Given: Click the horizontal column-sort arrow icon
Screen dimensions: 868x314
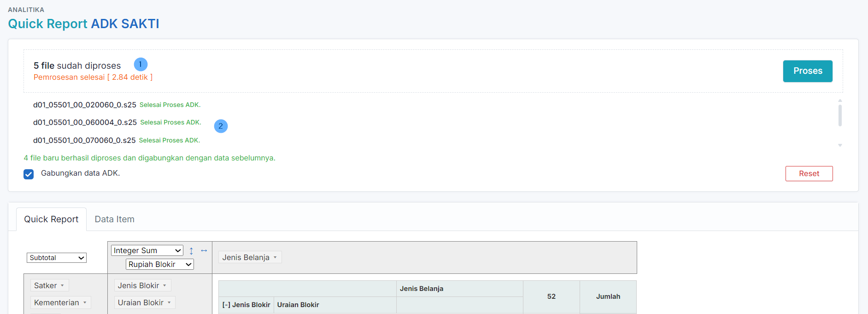Looking at the screenshot, I should 204,250.
